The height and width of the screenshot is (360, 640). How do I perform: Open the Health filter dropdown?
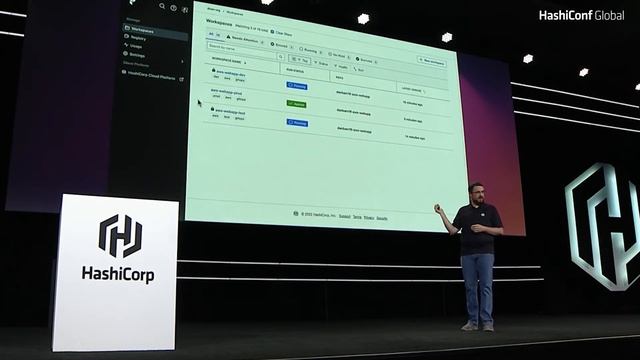(341, 67)
